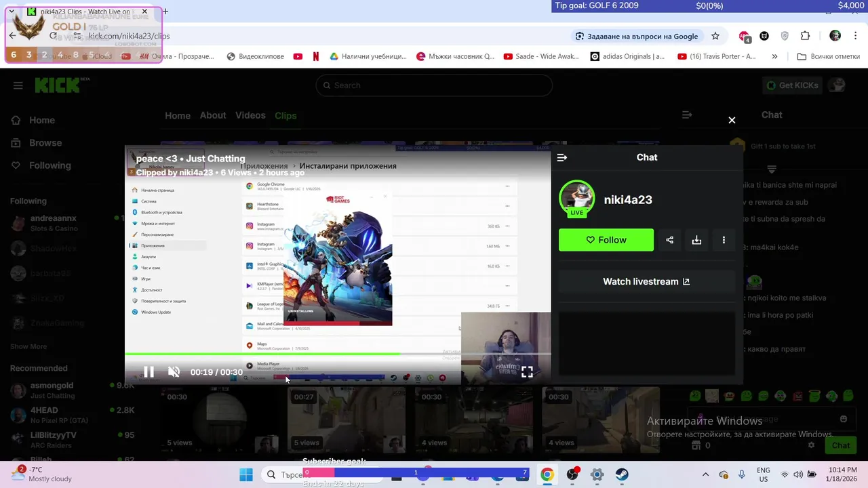The image size is (868, 488).
Task: Collapse the clip chat panel arrow icon
Action: pyautogui.click(x=562, y=157)
